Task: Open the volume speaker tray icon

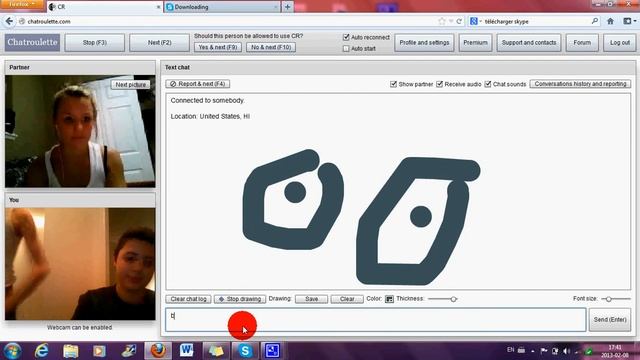Action: click(566, 351)
